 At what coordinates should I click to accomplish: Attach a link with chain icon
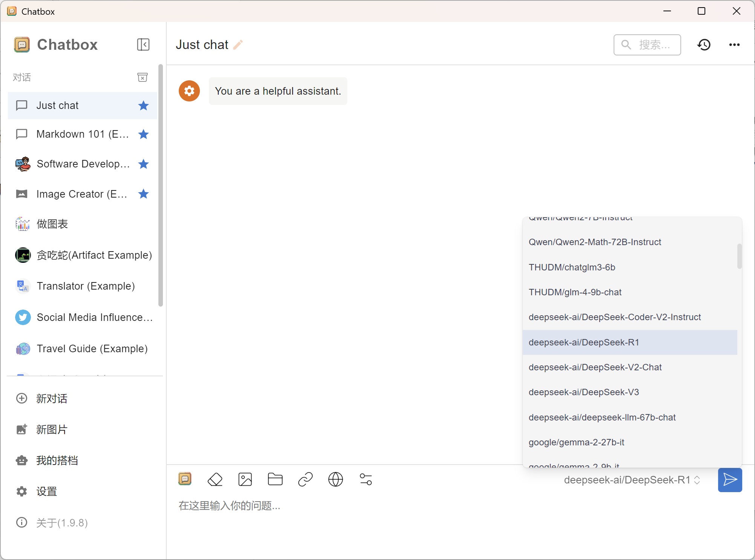coord(305,480)
